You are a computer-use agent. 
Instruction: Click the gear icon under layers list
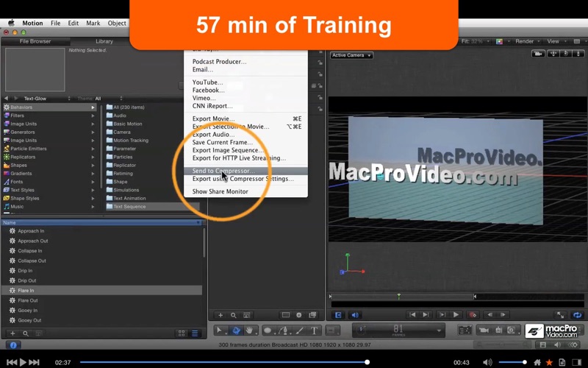point(299,315)
